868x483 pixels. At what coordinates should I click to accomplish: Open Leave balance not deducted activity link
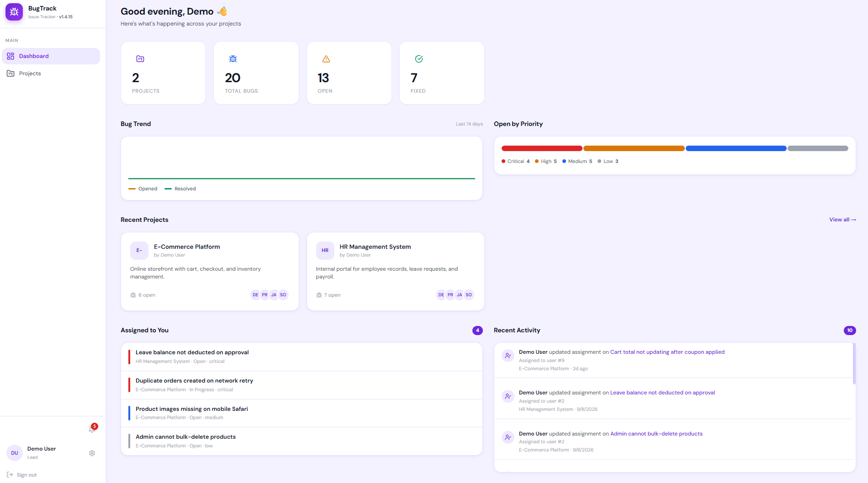pyautogui.click(x=662, y=393)
